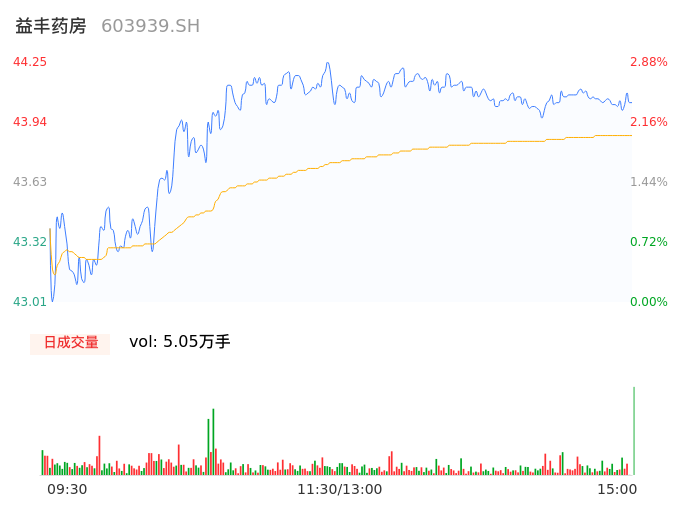The height and width of the screenshot is (524, 686).
Task: Click the 43.63 price axis label
Action: coord(30,182)
